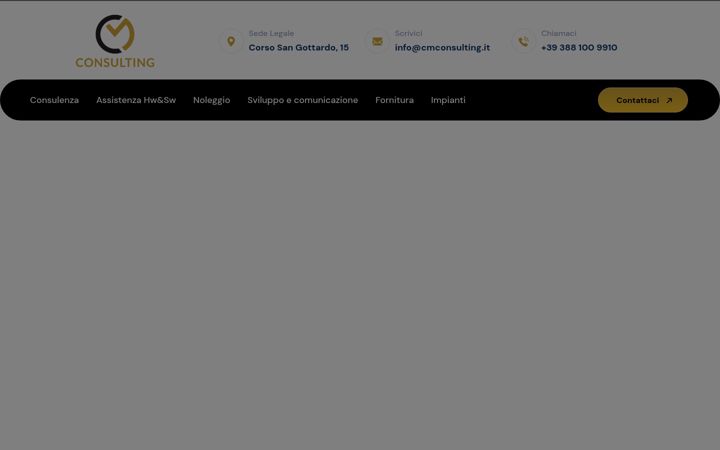720x450 pixels.
Task: Click the Corso San Gottardo, 15 address
Action: pyautogui.click(x=298, y=47)
